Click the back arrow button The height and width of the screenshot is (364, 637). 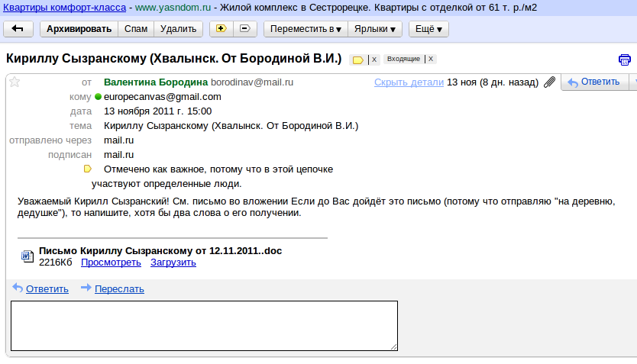click(x=18, y=29)
